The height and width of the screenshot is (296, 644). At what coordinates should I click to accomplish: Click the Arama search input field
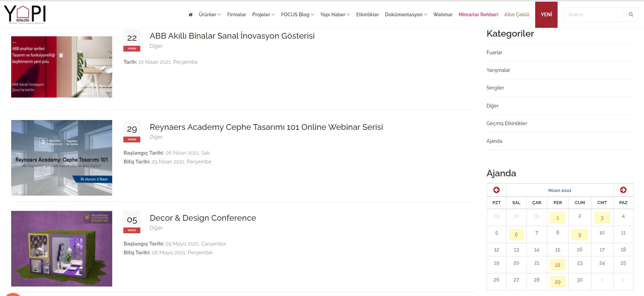594,15
